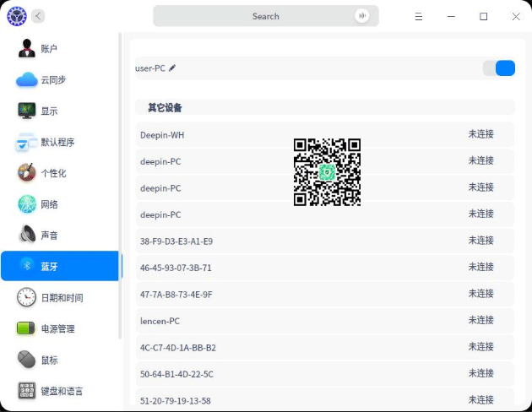Toggle the Bluetooth switch off
The height and width of the screenshot is (412, 532).
coord(499,68)
